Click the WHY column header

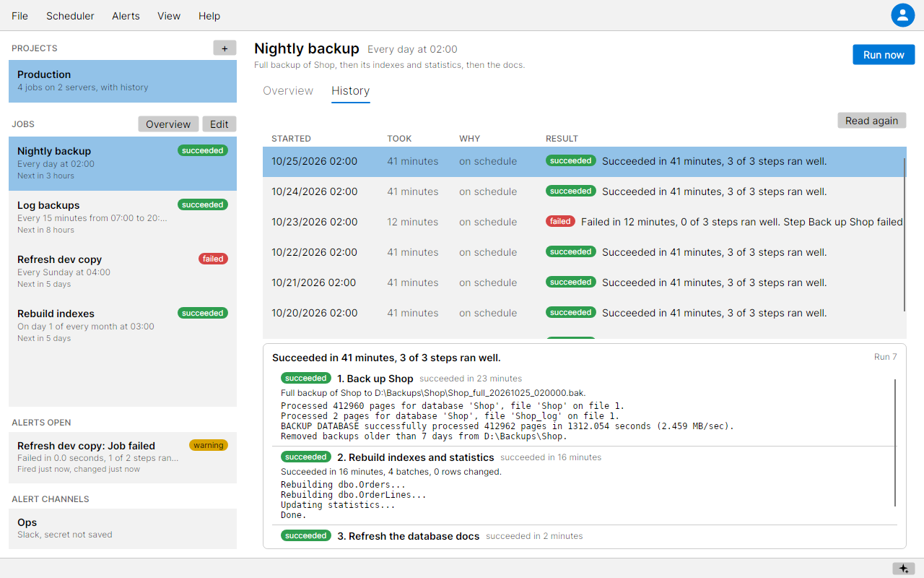(469, 139)
